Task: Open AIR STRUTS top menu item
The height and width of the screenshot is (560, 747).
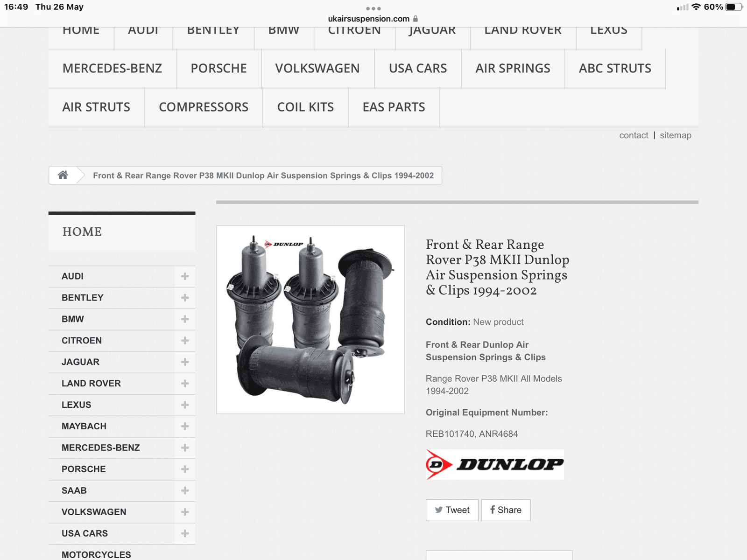Action: tap(96, 107)
